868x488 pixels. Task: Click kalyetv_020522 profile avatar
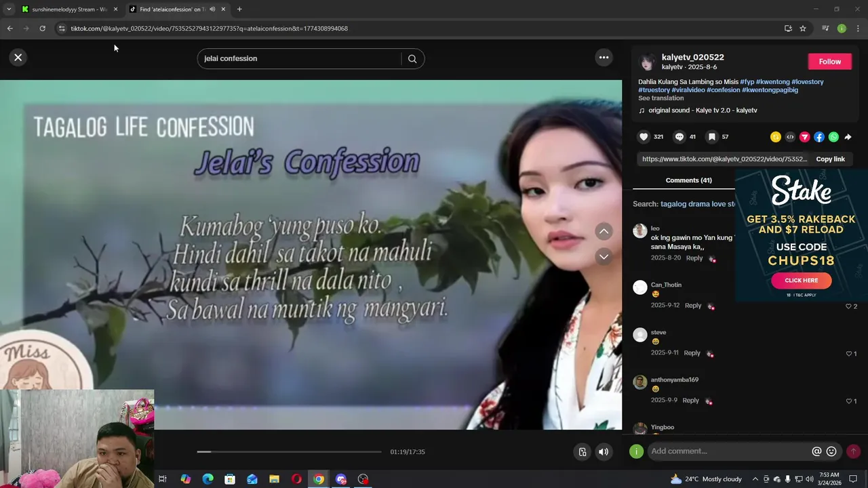coord(648,62)
